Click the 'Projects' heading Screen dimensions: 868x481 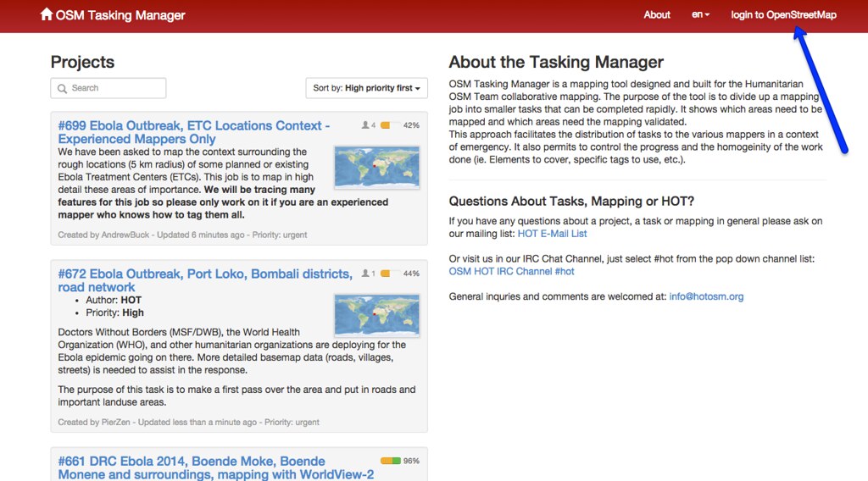coord(82,62)
